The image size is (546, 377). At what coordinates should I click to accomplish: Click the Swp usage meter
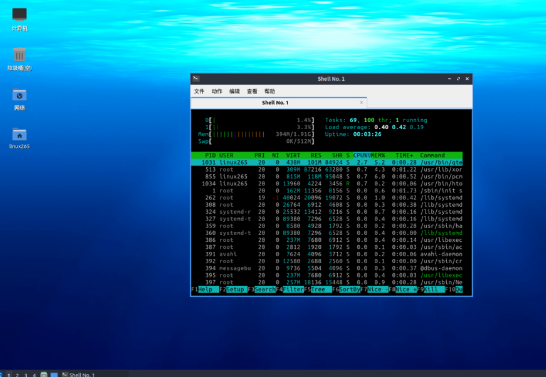(256, 141)
